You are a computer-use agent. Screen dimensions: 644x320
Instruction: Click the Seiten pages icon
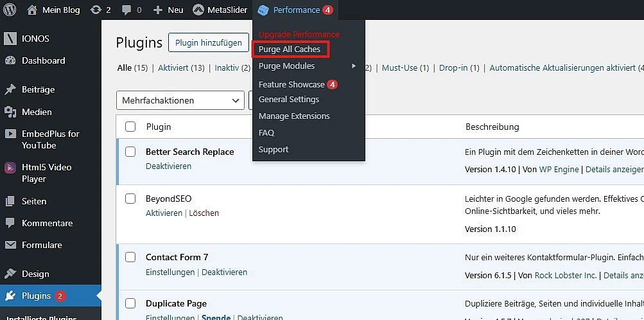click(10, 201)
